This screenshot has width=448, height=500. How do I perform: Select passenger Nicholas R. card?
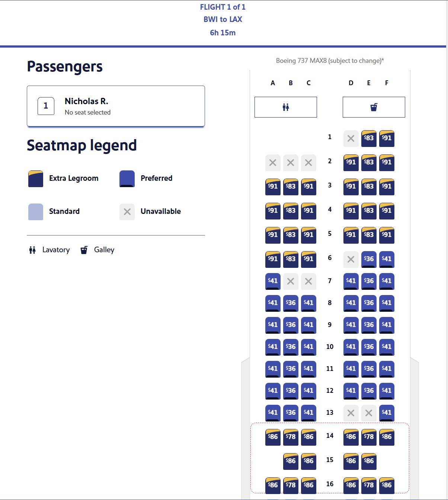pyautogui.click(x=116, y=106)
